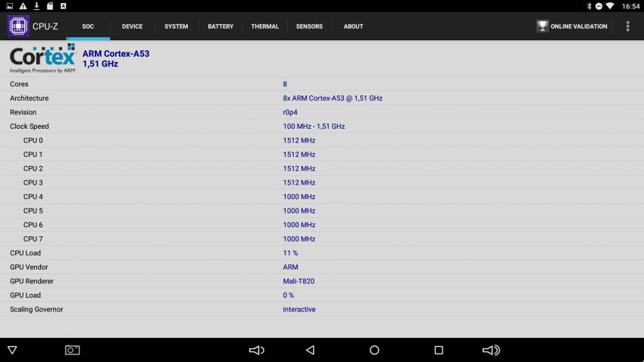Tap the GPU Vendor row label
The width and height of the screenshot is (644, 362).
pos(29,267)
